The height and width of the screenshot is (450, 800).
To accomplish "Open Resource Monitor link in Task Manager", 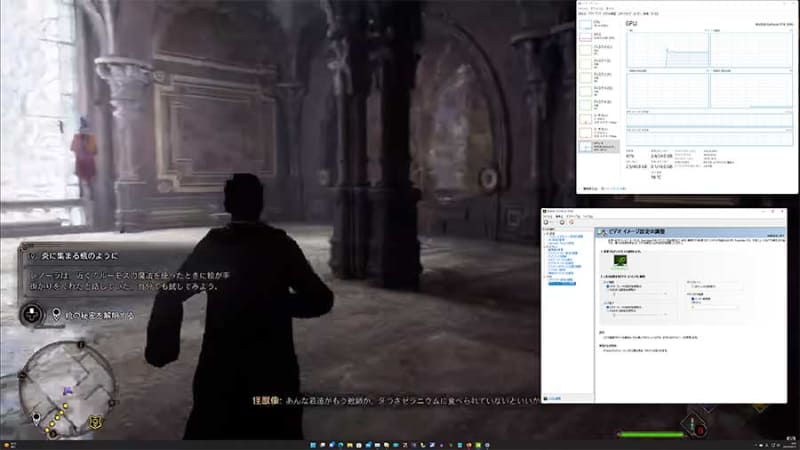I will click(x=614, y=188).
